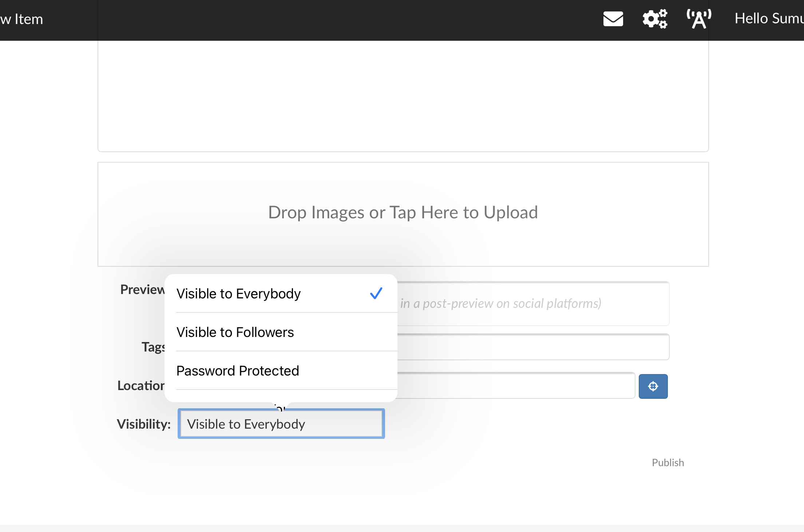Open settings via the gears icon
Image resolution: width=804 pixels, height=532 pixels.
[655, 19]
